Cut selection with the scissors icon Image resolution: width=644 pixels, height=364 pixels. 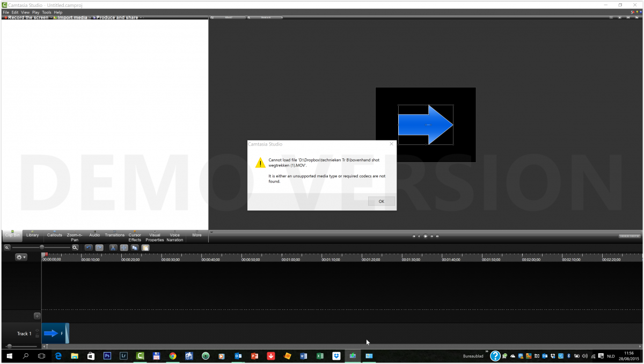(113, 247)
